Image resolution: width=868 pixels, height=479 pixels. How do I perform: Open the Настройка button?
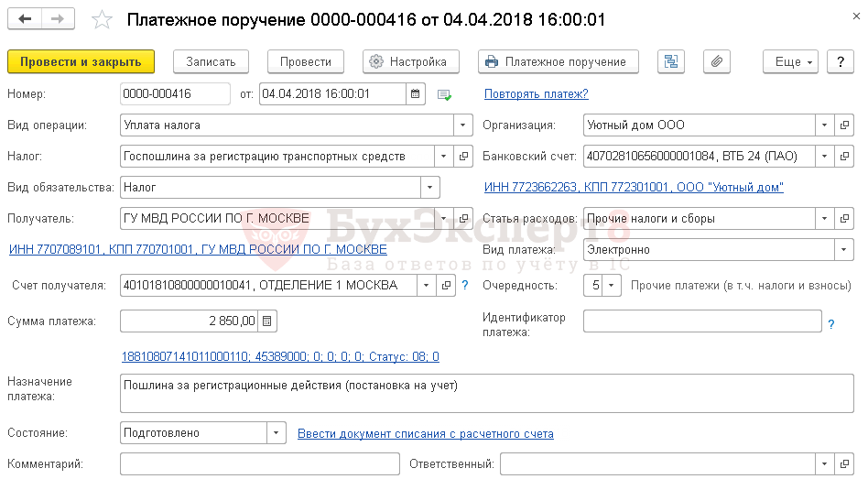[x=411, y=61]
